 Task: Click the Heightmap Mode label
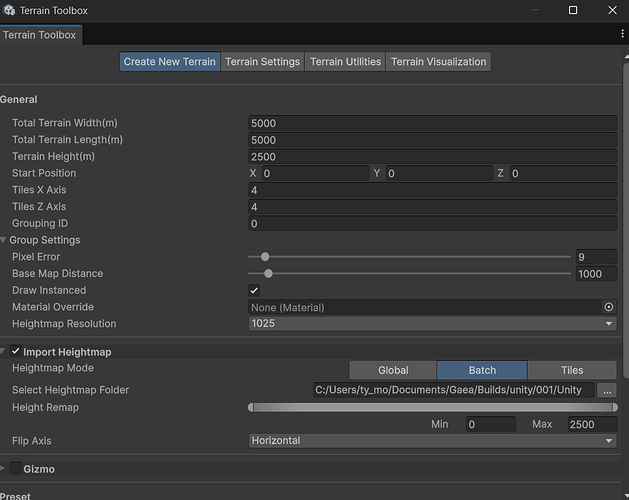pos(53,368)
